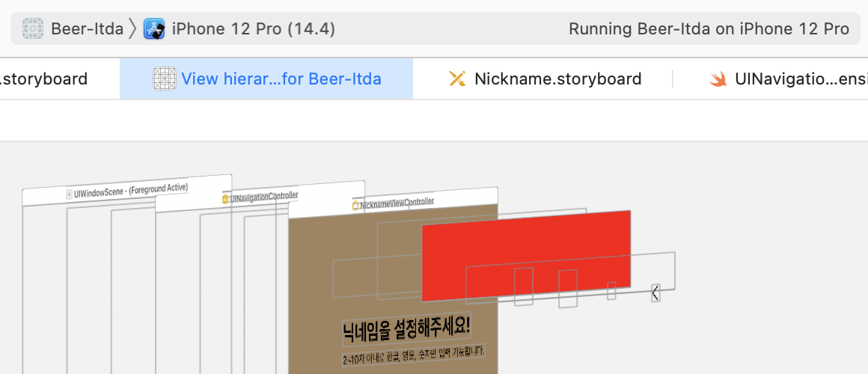Choose the iPhone 12 Pro (14.4) destination
The image size is (868, 374).
pyautogui.click(x=254, y=28)
